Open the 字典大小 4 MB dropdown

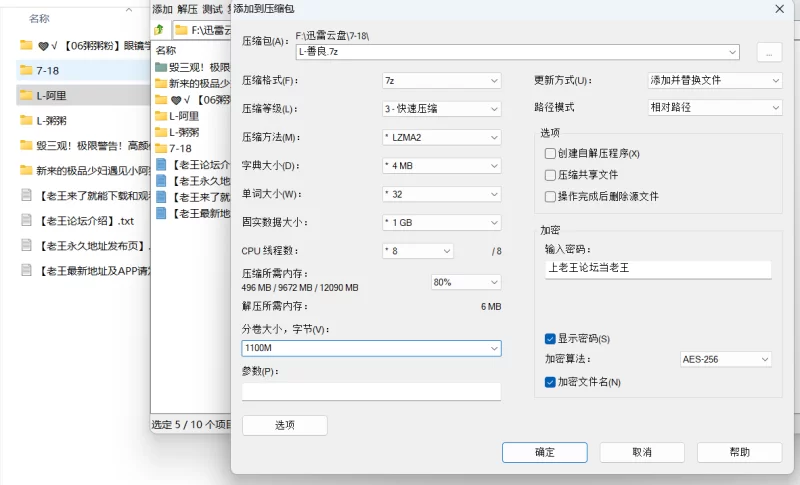(442, 166)
